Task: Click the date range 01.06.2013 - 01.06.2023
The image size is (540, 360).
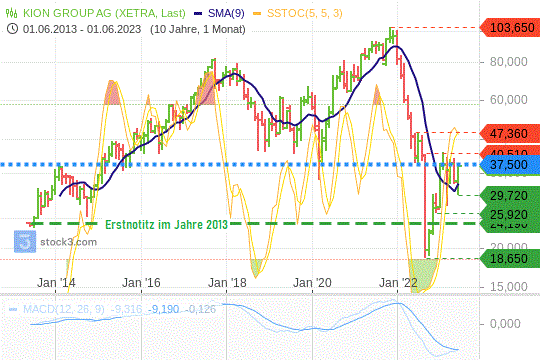Action: [x=82, y=29]
